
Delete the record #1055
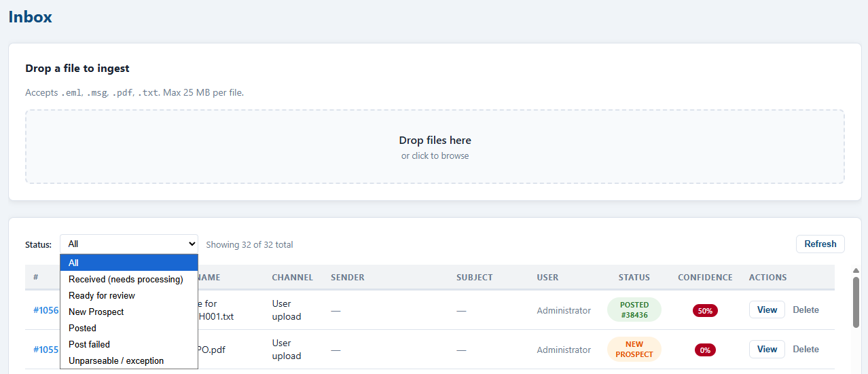tap(806, 349)
